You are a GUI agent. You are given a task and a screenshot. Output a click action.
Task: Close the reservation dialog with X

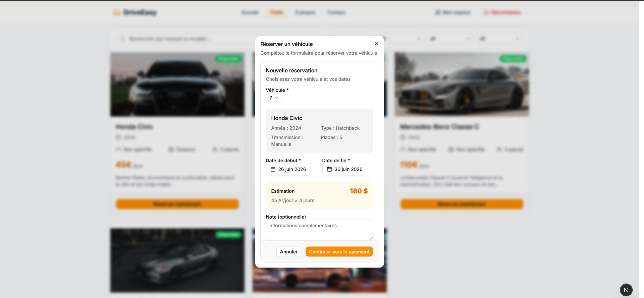377,44
